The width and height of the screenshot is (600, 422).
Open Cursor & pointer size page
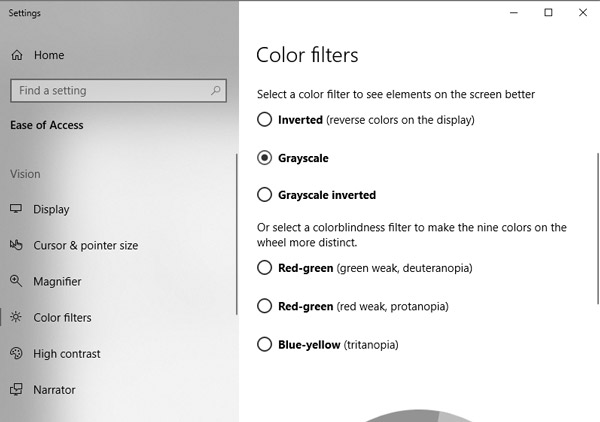tap(85, 245)
